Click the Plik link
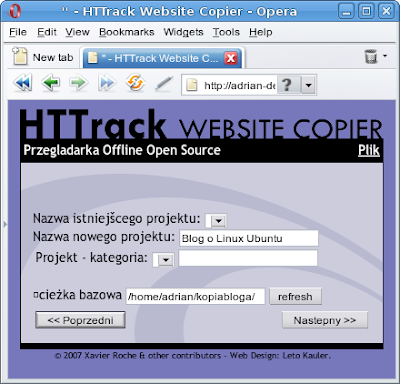 pyautogui.click(x=369, y=150)
